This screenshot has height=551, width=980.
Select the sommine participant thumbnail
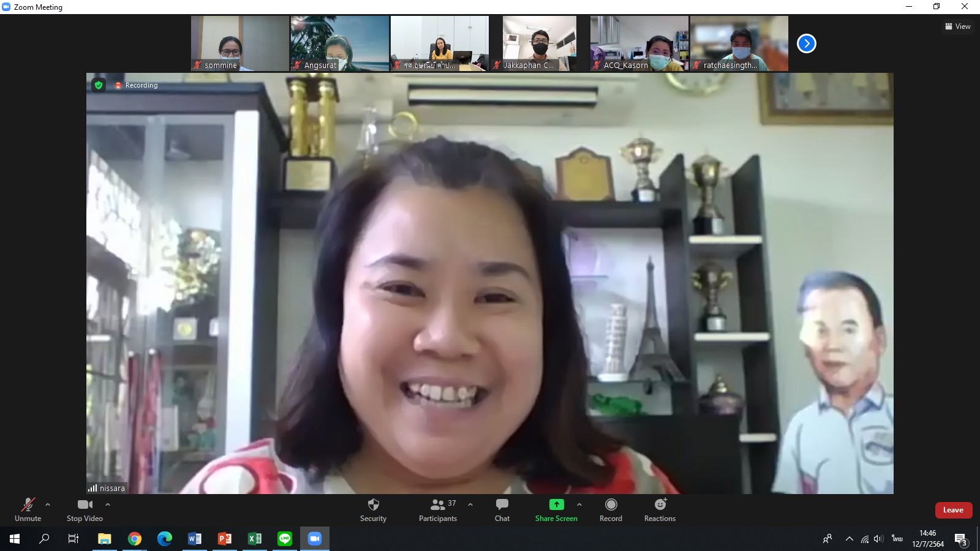[240, 43]
